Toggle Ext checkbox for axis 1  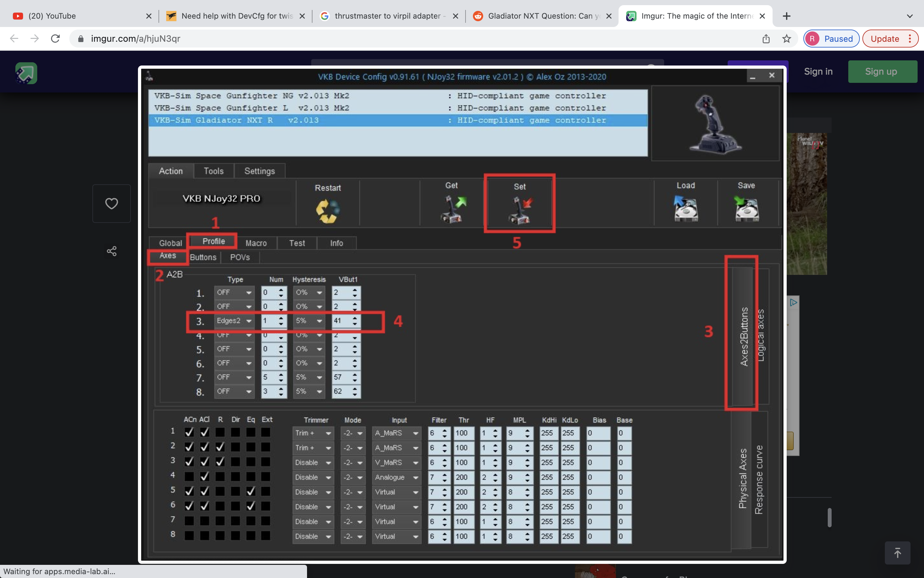click(x=266, y=432)
